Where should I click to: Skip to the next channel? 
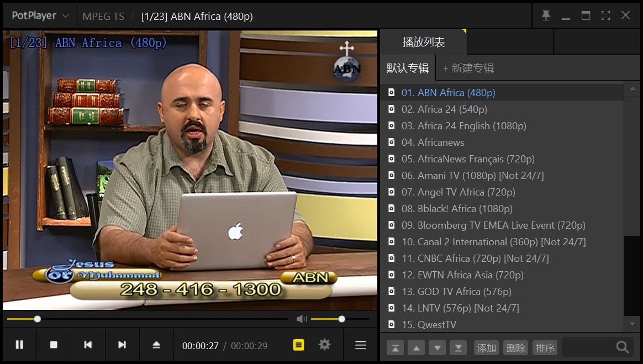122,345
